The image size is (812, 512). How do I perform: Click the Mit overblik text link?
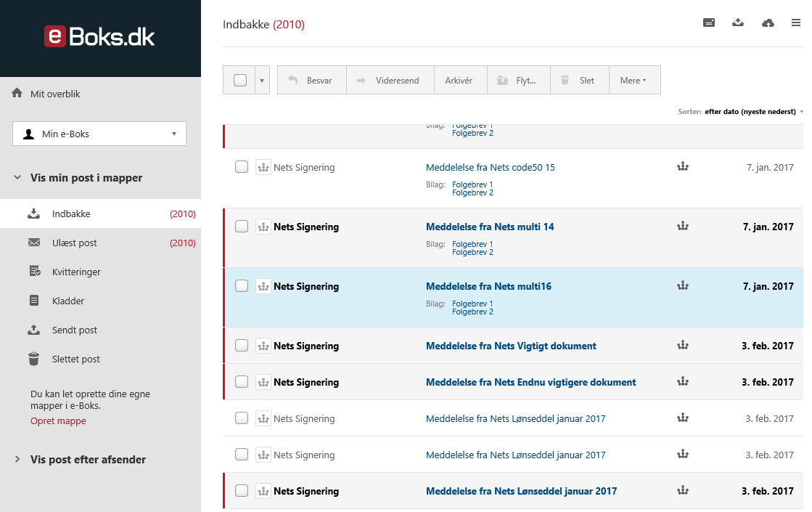pyautogui.click(x=55, y=94)
